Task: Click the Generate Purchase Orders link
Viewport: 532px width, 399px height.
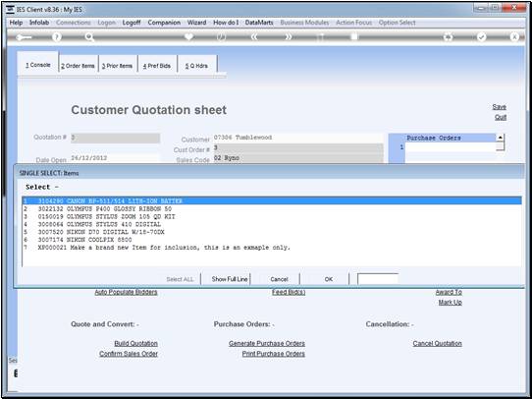Action: pyautogui.click(x=267, y=343)
